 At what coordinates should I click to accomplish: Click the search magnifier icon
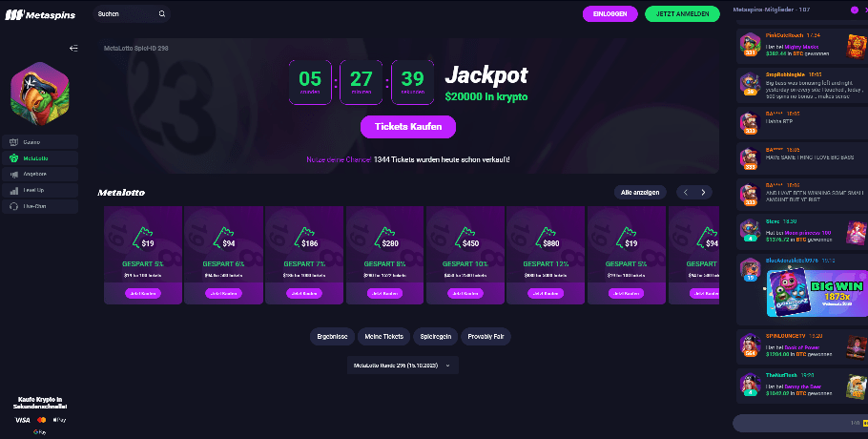pos(162,14)
